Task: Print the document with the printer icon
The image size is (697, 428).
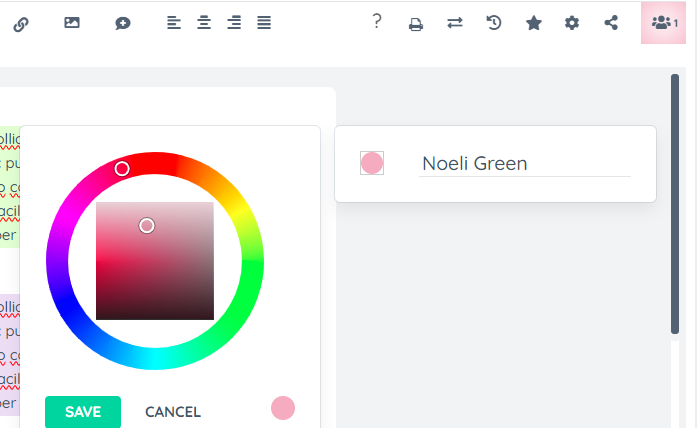Action: tap(416, 24)
